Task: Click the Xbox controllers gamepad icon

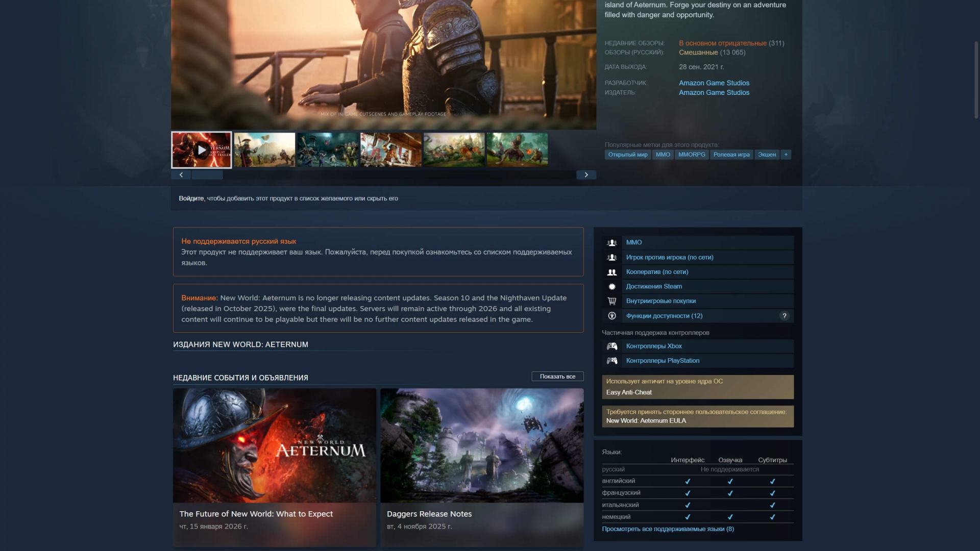Action: (611, 346)
